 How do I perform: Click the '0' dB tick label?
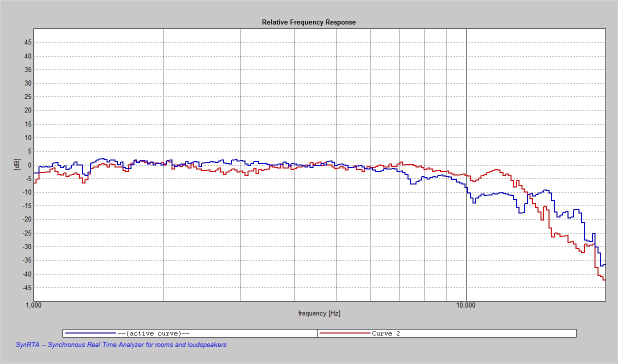(30, 165)
